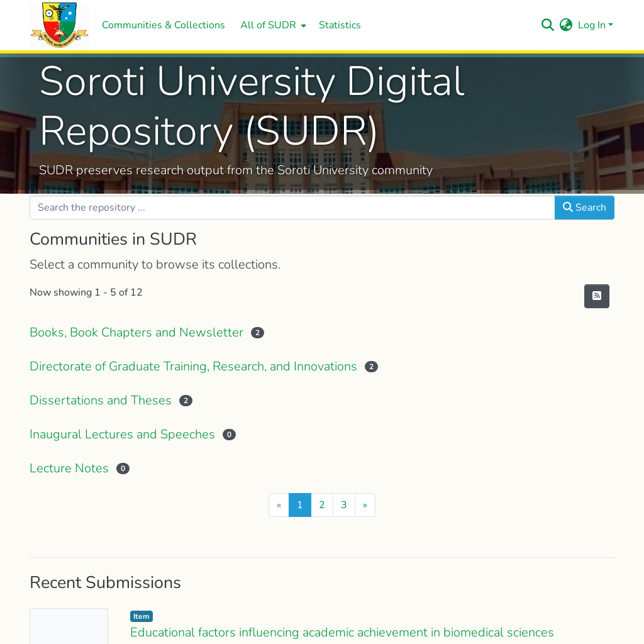Click the "Now showing 1 - 5 of 12" text
Image resolution: width=644 pixels, height=644 pixels.
pos(86,292)
